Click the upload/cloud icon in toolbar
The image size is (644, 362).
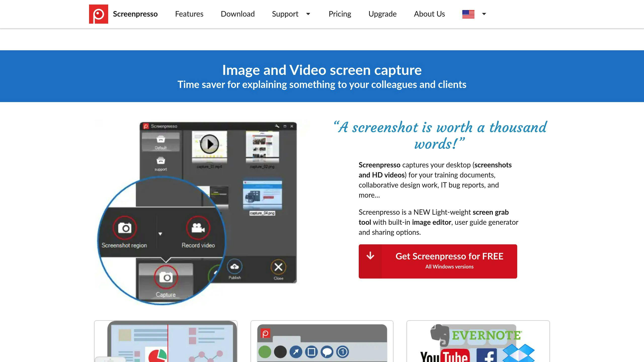[235, 266]
